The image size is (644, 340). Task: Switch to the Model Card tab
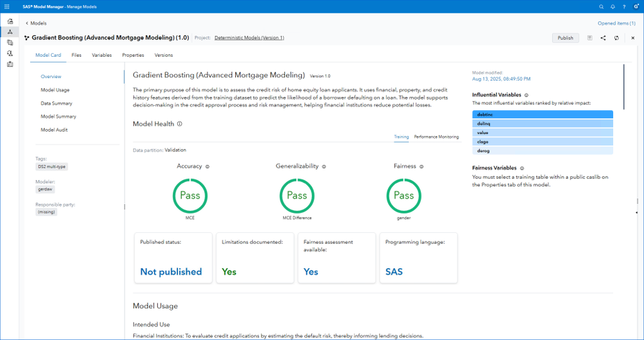(x=48, y=55)
